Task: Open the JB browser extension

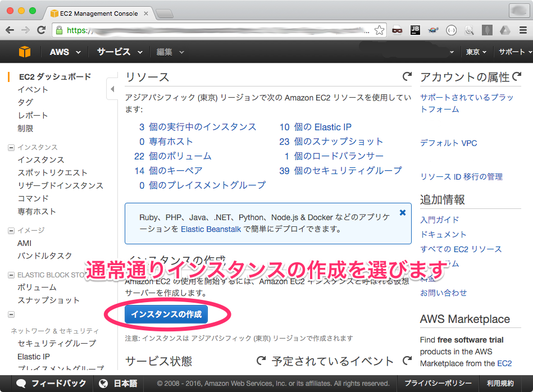Action: click(x=415, y=30)
